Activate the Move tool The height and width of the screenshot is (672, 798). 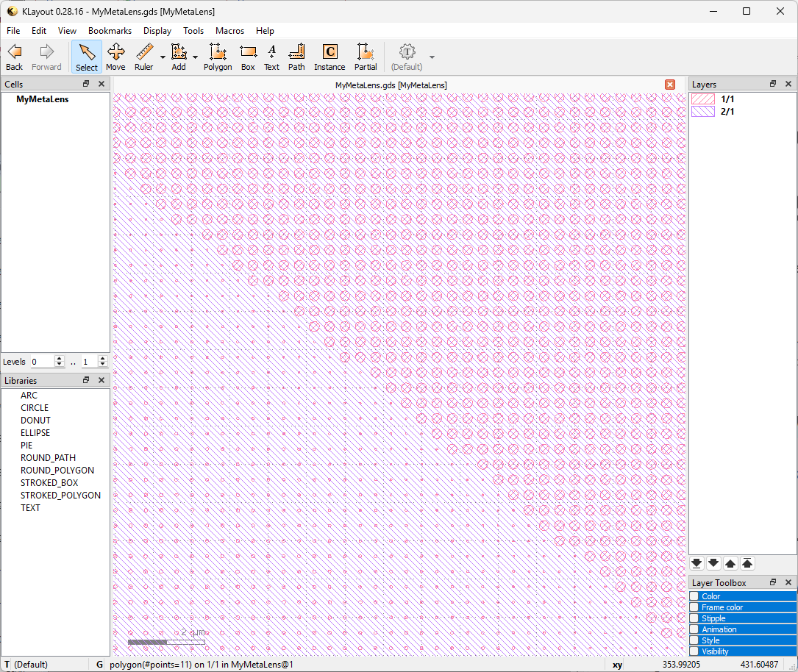tap(115, 57)
